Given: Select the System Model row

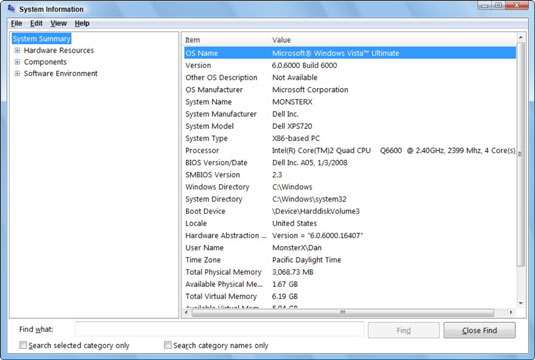Looking at the screenshot, I should pyautogui.click(x=350, y=126).
